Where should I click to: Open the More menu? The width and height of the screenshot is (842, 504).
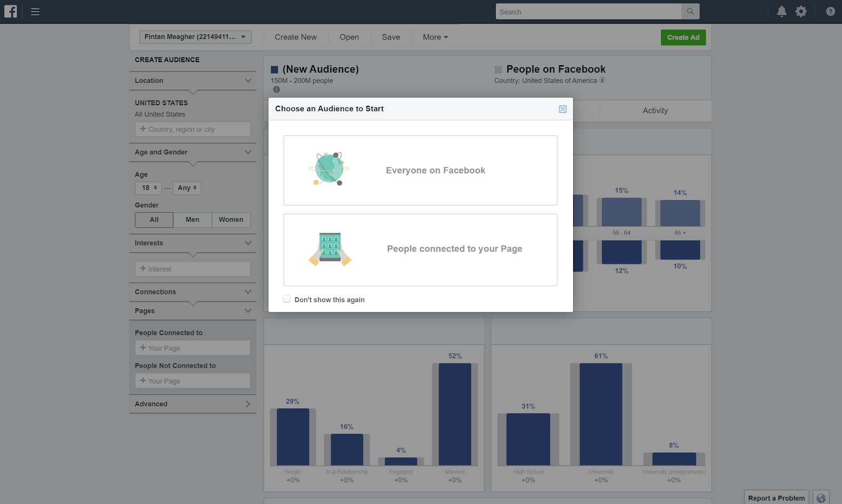click(435, 37)
